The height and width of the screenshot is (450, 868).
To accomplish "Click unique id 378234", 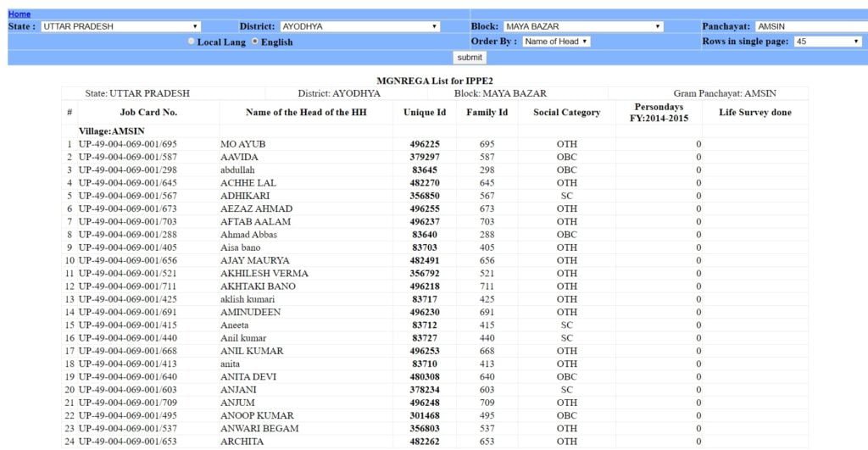I will click(425, 390).
